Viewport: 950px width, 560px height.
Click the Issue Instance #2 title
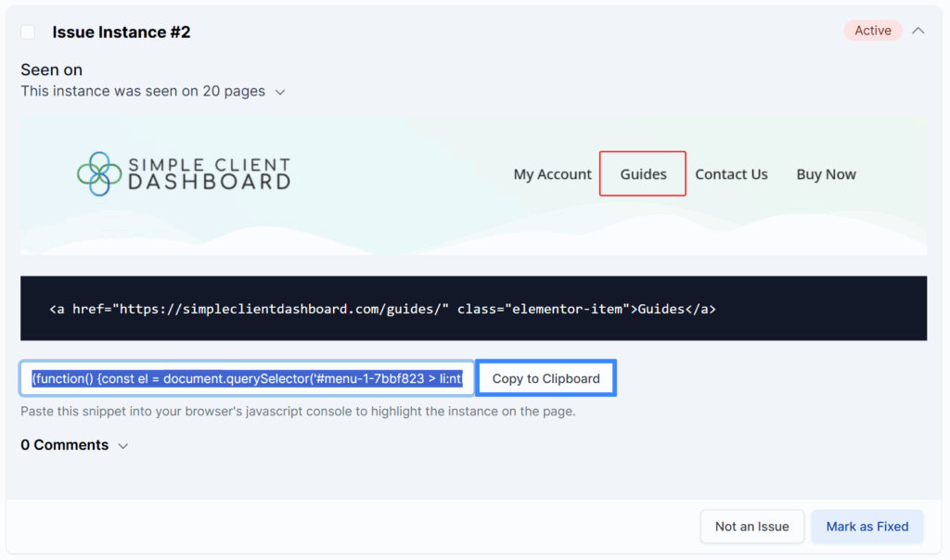point(122,32)
